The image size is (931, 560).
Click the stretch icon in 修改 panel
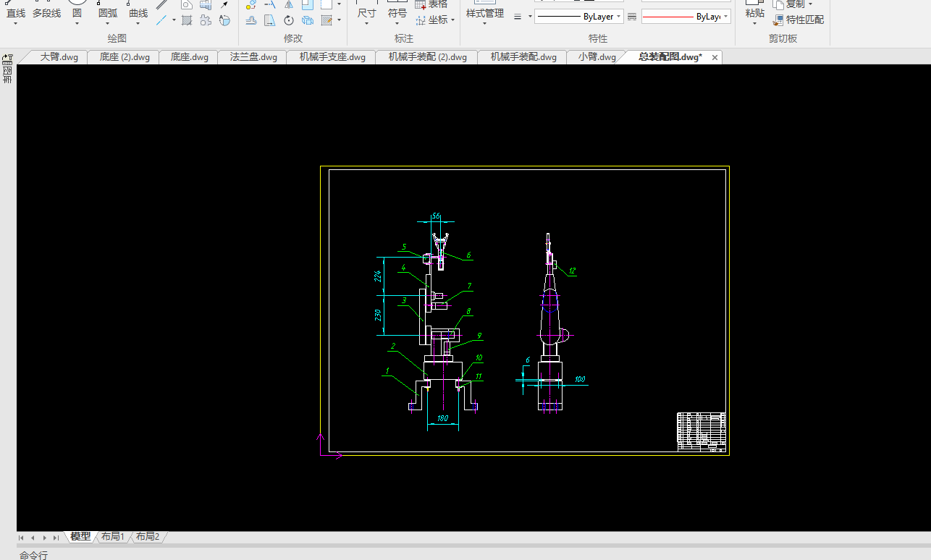click(x=269, y=20)
